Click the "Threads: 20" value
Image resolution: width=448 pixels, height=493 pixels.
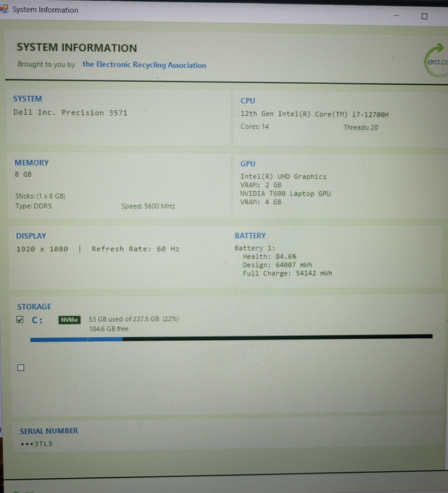point(361,127)
